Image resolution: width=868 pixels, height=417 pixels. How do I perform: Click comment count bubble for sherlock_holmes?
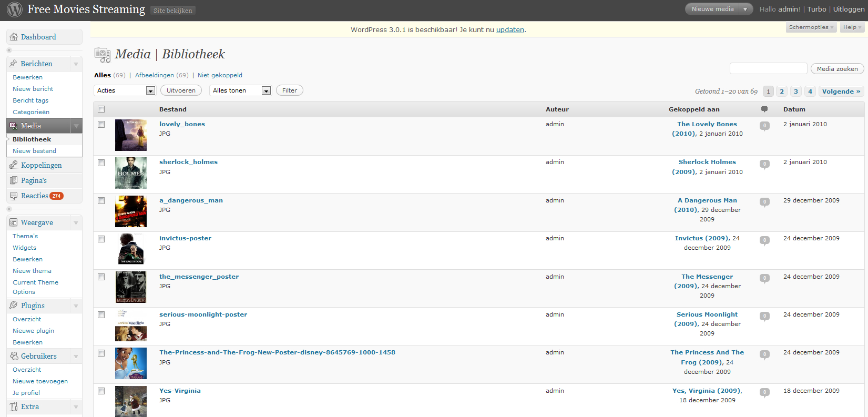click(764, 164)
